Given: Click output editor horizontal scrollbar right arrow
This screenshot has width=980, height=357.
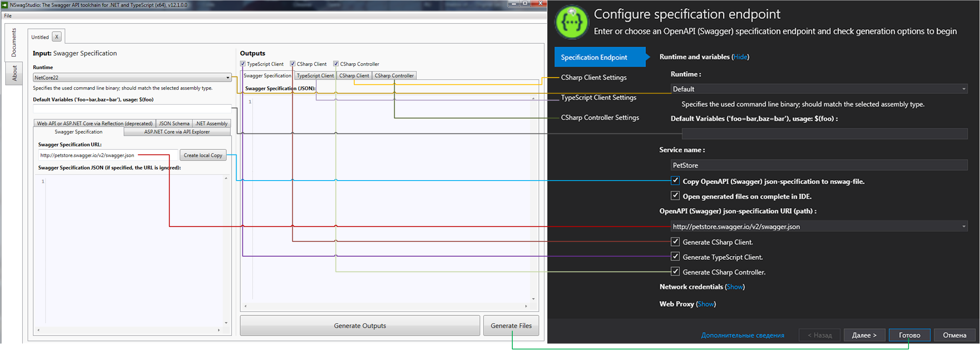Looking at the screenshot, I should pos(526,306).
